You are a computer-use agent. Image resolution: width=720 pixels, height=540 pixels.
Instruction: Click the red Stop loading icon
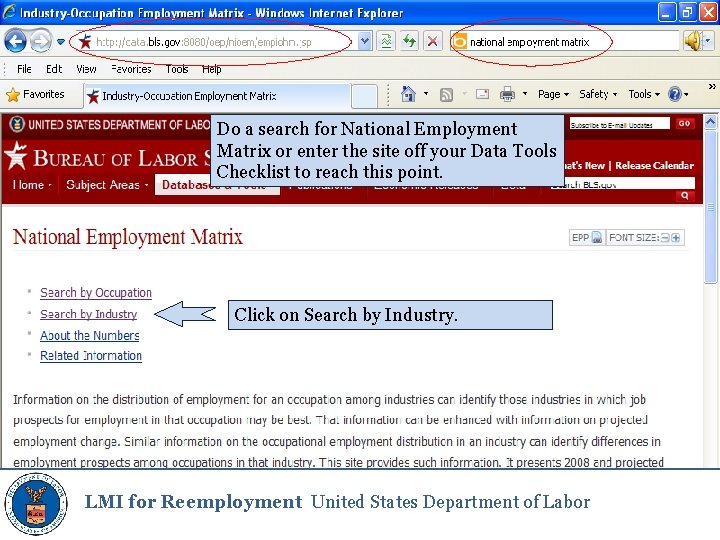(432, 42)
